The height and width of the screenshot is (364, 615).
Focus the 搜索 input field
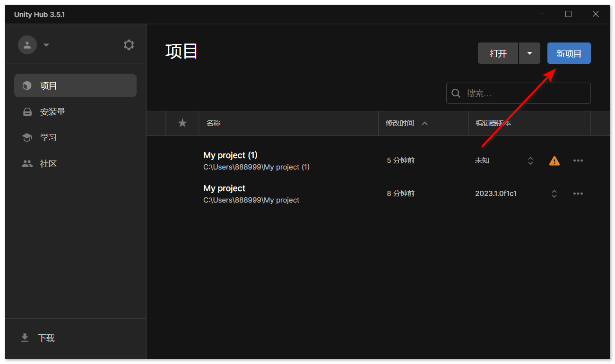coord(519,93)
